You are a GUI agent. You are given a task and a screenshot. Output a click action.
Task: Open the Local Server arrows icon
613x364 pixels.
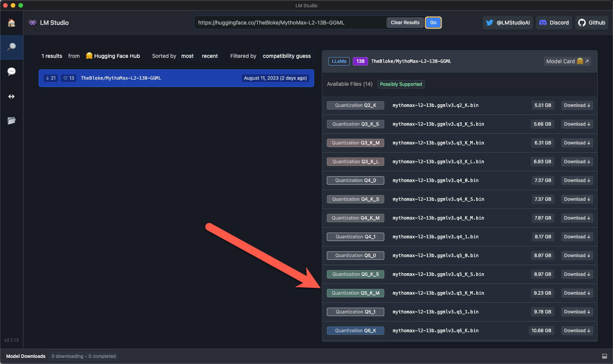[x=11, y=97]
